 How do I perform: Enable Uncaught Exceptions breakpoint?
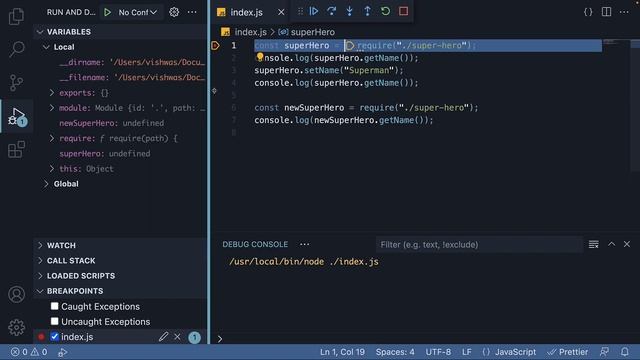(54, 321)
